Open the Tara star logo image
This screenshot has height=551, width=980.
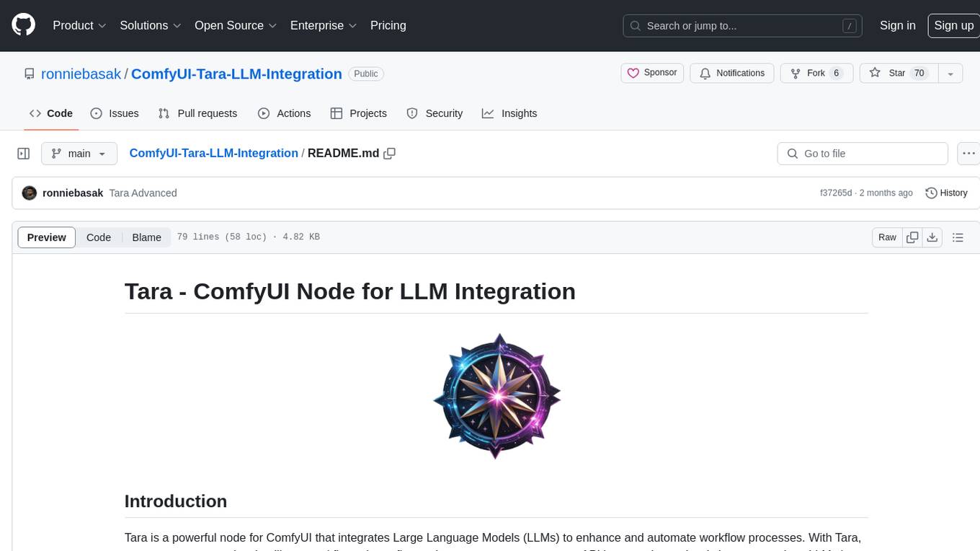pos(496,396)
